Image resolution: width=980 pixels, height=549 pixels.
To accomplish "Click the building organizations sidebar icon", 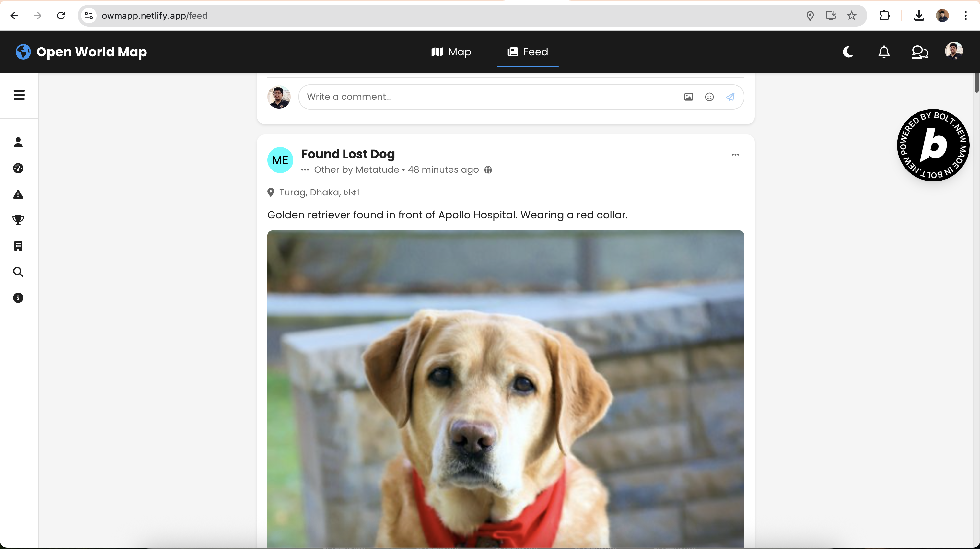I will point(18,246).
